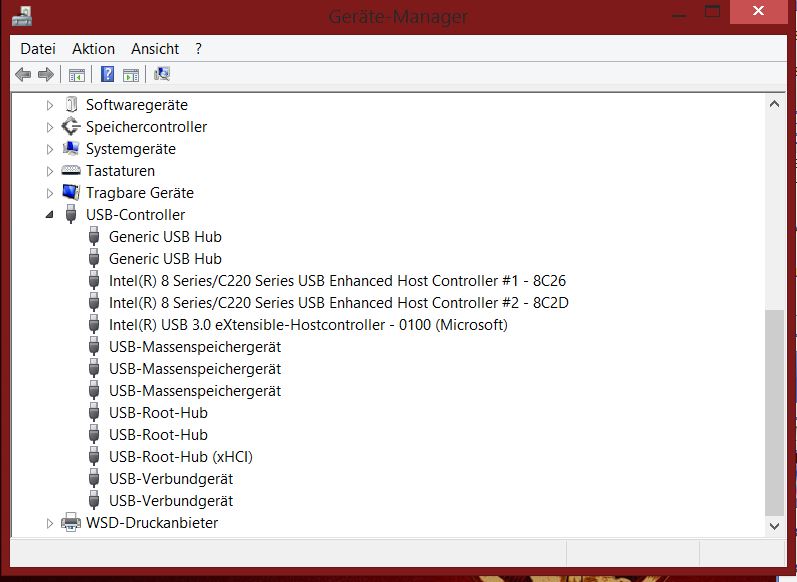
Task: Open Help via the blue question-mark icon
Action: click(107, 74)
